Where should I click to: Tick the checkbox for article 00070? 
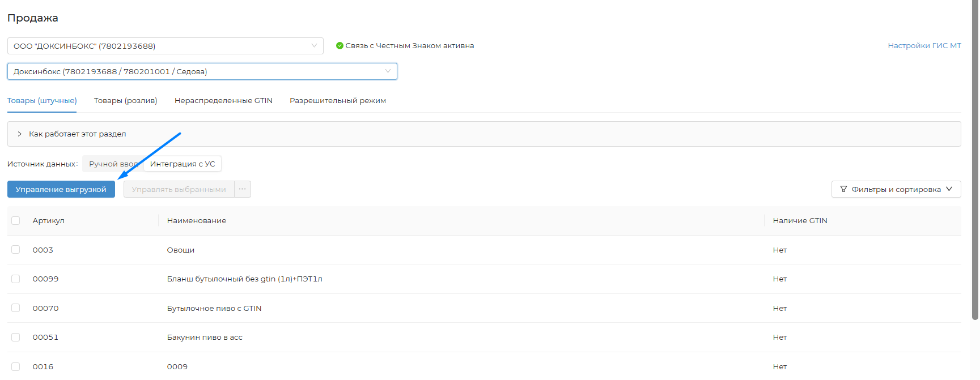point(16,308)
